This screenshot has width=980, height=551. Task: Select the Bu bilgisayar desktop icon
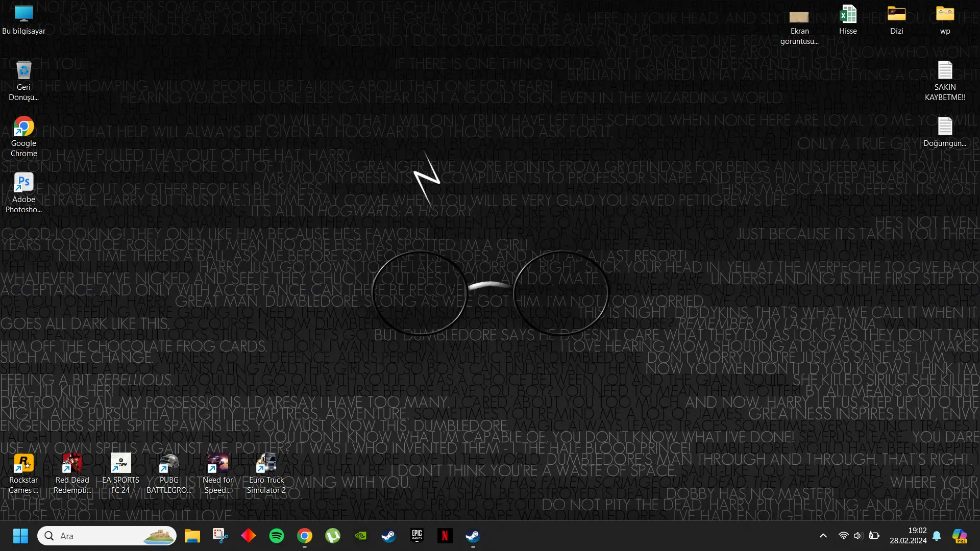tap(23, 20)
